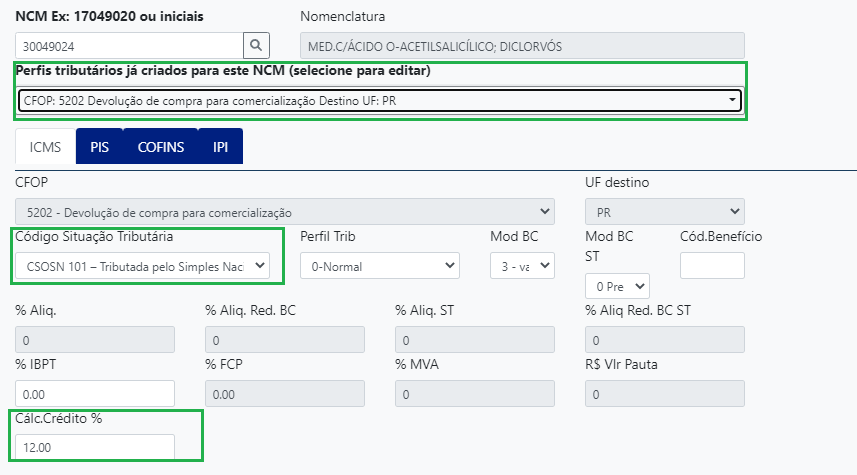The height and width of the screenshot is (475, 857).
Task: Open the tax profiles dropdown for this NCM
Action: point(379,100)
